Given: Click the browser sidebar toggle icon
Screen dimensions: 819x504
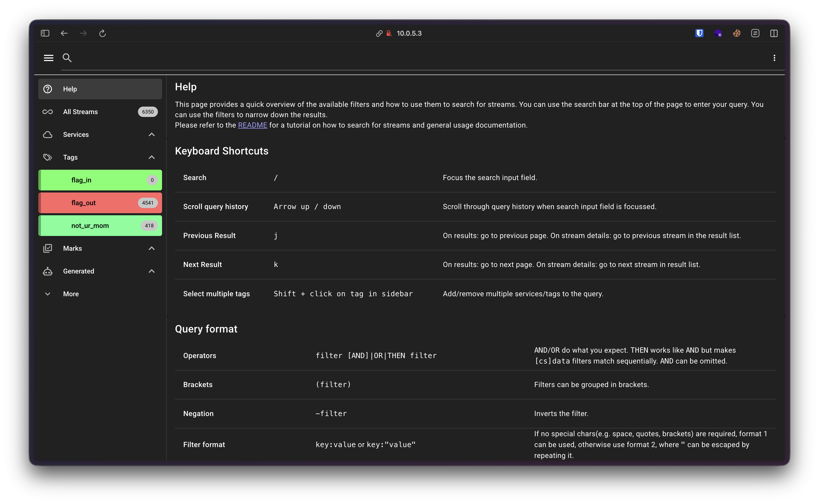Looking at the screenshot, I should pos(45,33).
